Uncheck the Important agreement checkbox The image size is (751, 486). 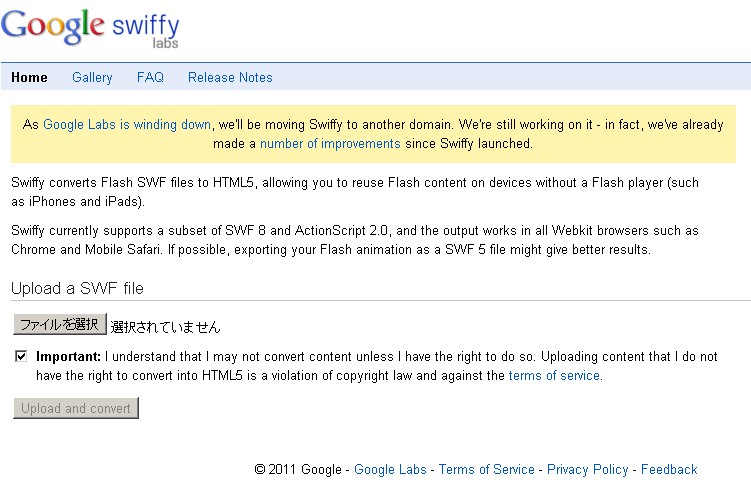[x=21, y=356]
